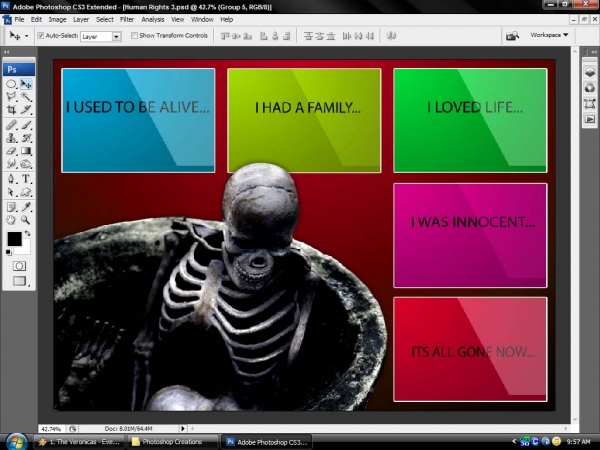Click the Auto-Align Layers icon
Screen dimensions: 600x450
point(391,36)
